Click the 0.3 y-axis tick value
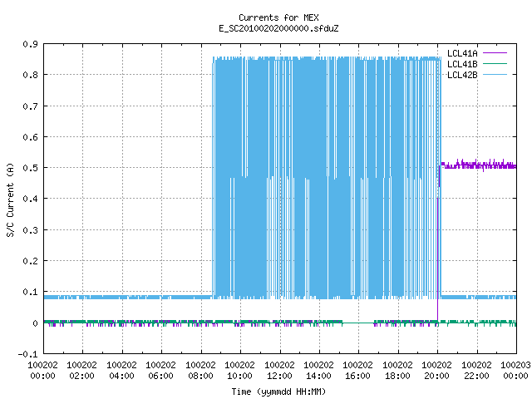532x399 pixels. point(30,230)
